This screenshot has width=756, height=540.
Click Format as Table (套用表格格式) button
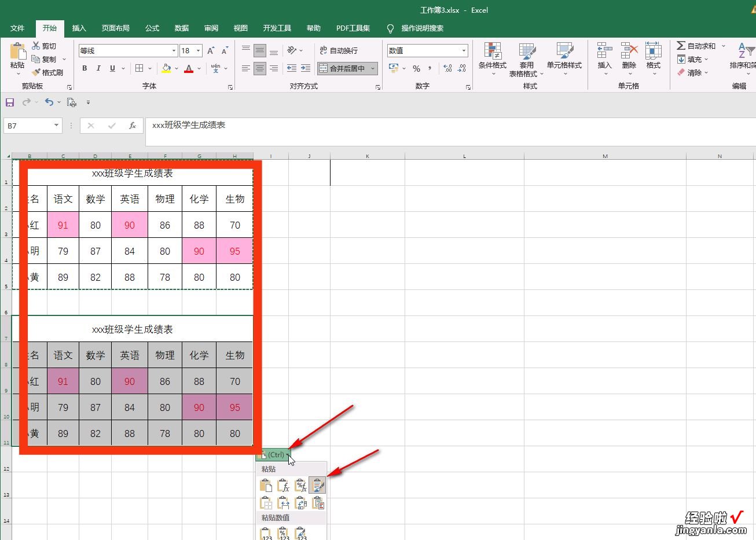(526, 59)
